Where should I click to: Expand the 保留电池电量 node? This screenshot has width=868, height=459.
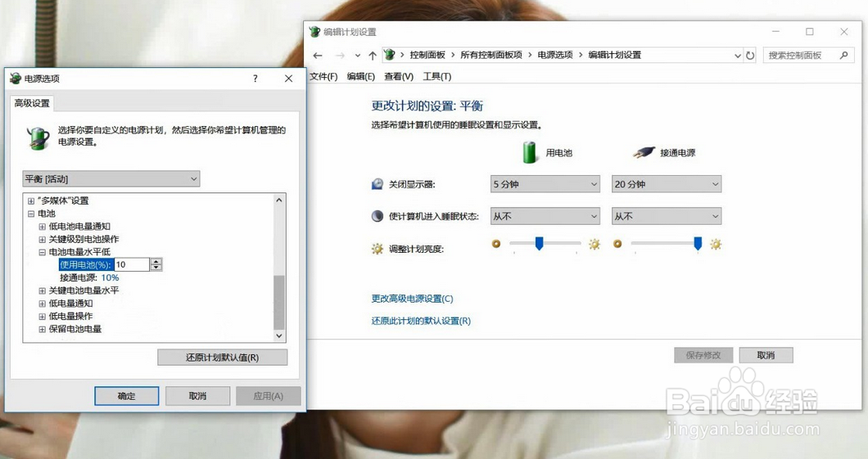[42, 329]
